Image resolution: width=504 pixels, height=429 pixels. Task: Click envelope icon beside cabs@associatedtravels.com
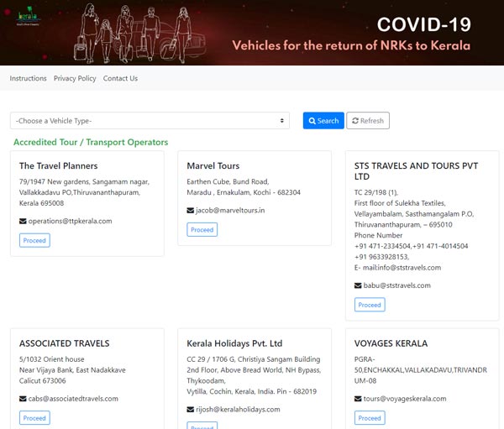(x=23, y=399)
